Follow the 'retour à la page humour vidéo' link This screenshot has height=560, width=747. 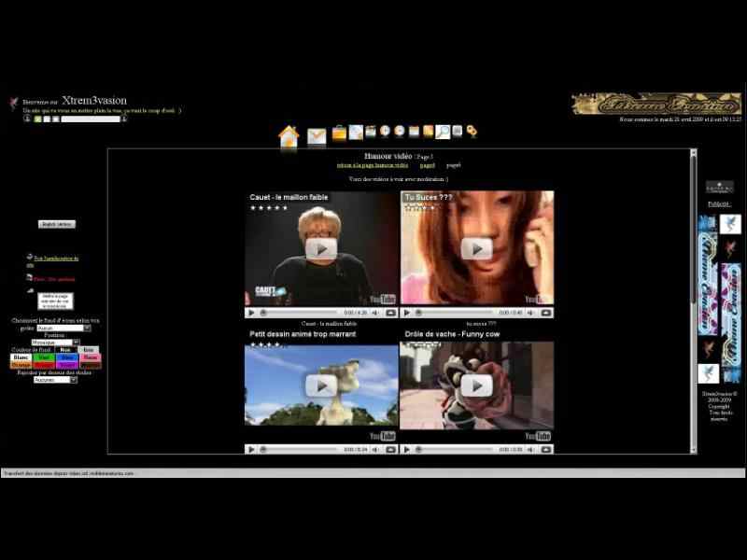coord(372,165)
